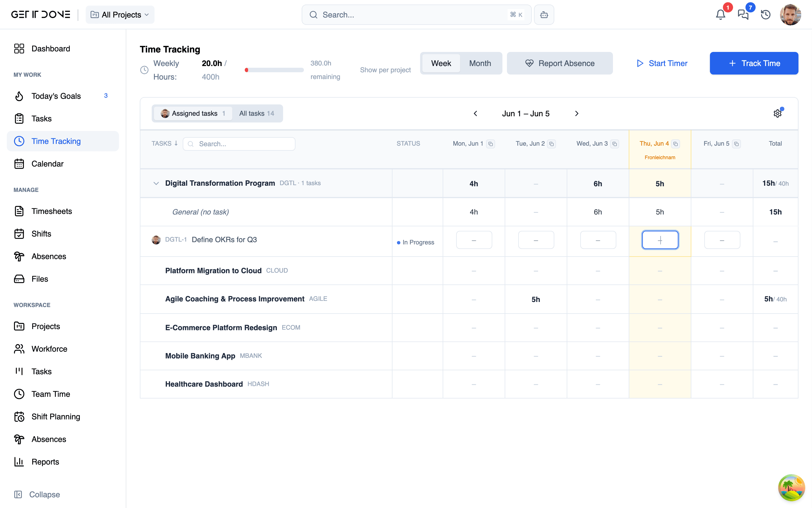This screenshot has height=508, width=812.
Task: Open Reports in sidebar
Action: 63,462
